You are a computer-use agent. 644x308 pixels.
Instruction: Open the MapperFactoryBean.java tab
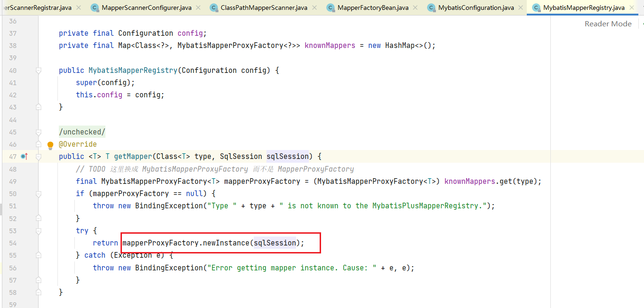373,8
